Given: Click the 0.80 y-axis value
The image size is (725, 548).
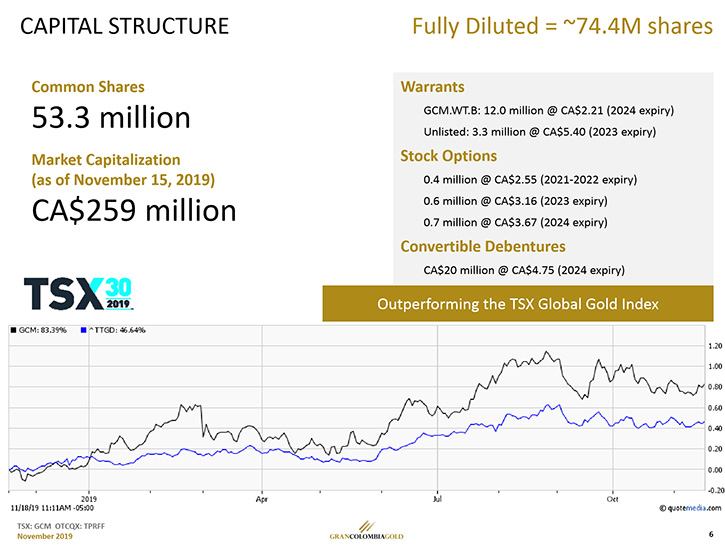Looking at the screenshot, I should tap(715, 387).
